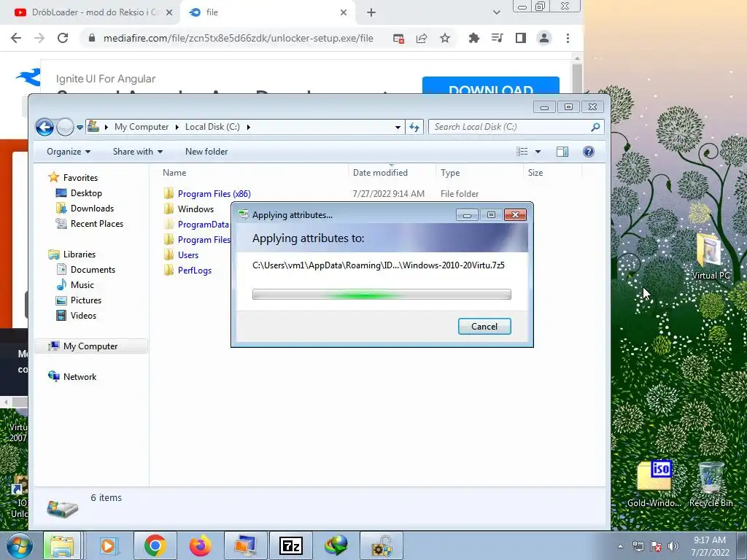
Task: Open Share with dropdown menu
Action: 138,152
